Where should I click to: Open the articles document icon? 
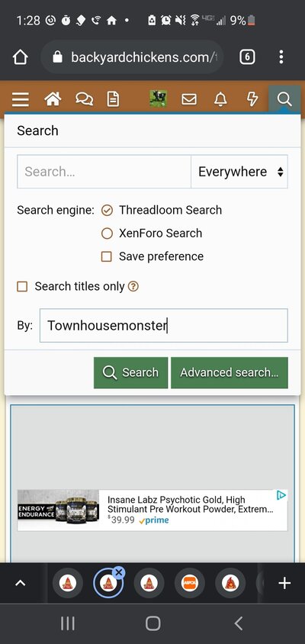113,99
